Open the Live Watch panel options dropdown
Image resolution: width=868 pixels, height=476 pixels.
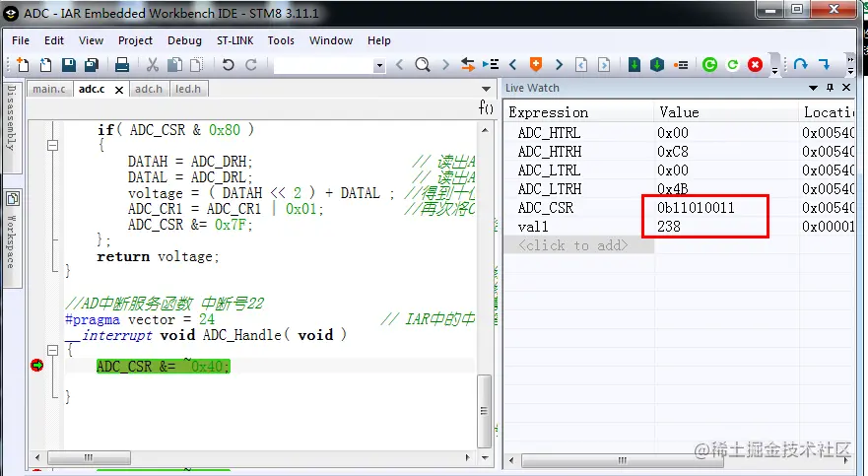point(813,88)
